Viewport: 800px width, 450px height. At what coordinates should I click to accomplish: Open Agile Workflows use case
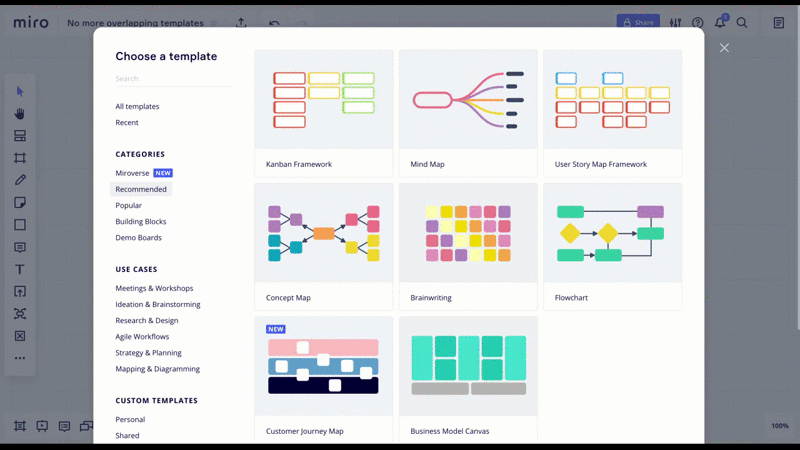[x=142, y=337]
